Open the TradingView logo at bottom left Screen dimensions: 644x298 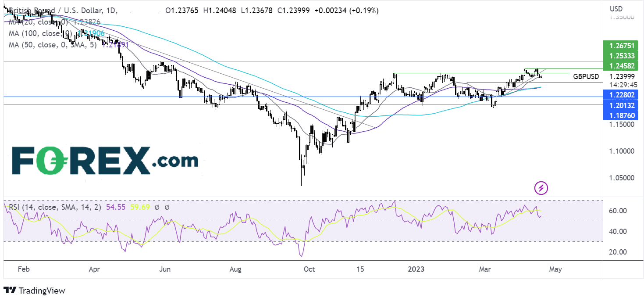point(34,291)
